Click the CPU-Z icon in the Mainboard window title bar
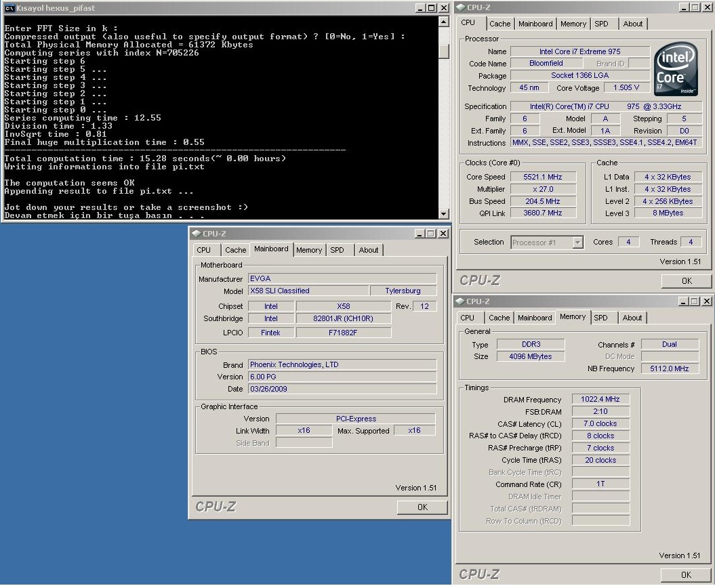This screenshot has height=588, width=715. (x=197, y=234)
